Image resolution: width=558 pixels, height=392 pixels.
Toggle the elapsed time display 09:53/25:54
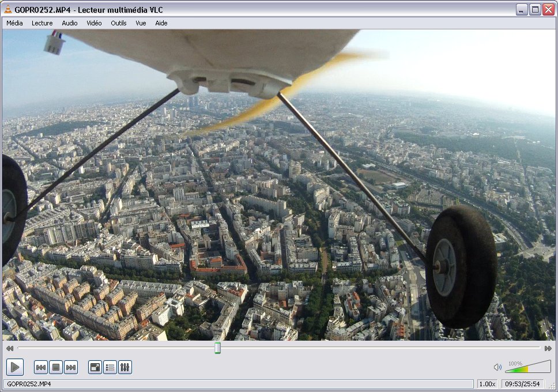[522, 384]
